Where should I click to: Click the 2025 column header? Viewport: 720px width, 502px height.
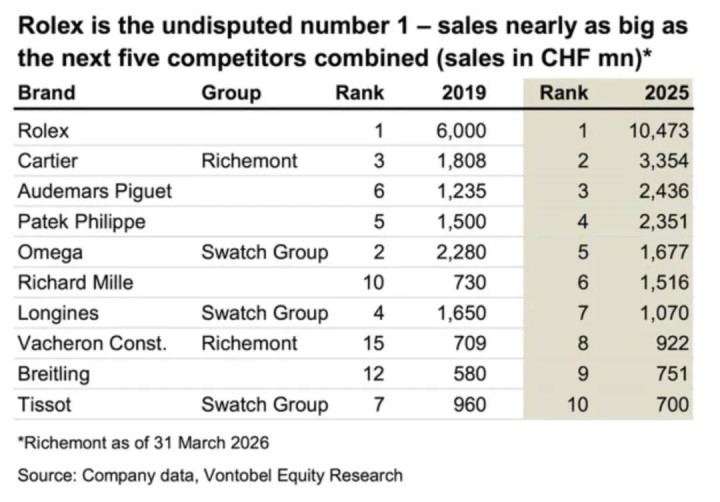point(666,93)
